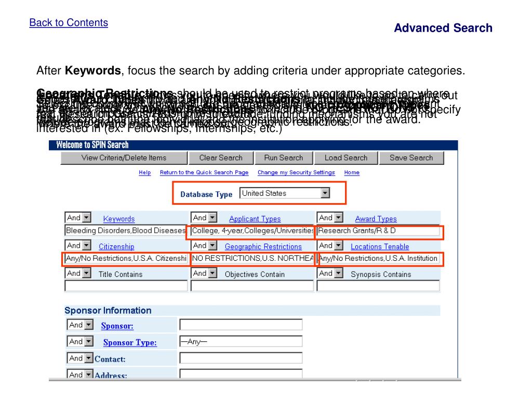The height and width of the screenshot is (399, 532).
Task: Click the Load Search button
Action: 345,158
